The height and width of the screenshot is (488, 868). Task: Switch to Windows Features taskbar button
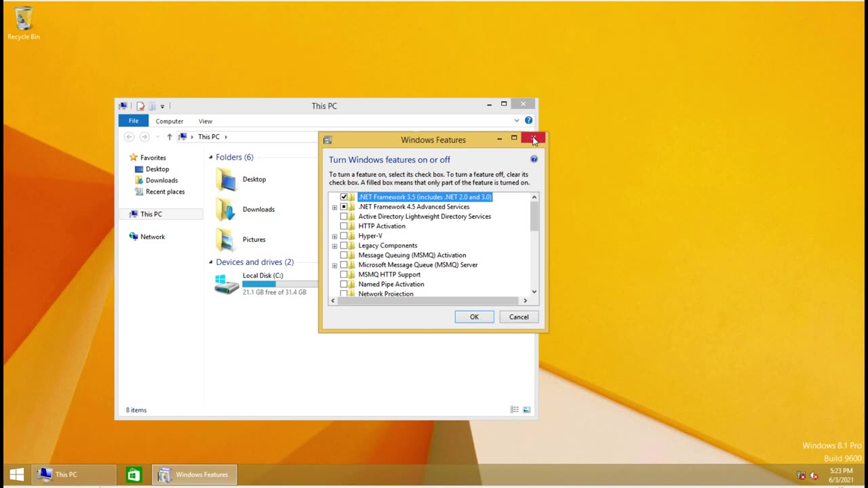(x=194, y=474)
